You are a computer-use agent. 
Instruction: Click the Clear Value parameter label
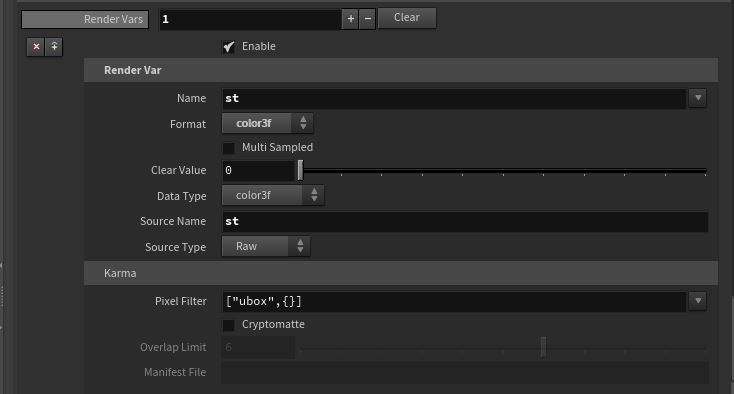(178, 170)
